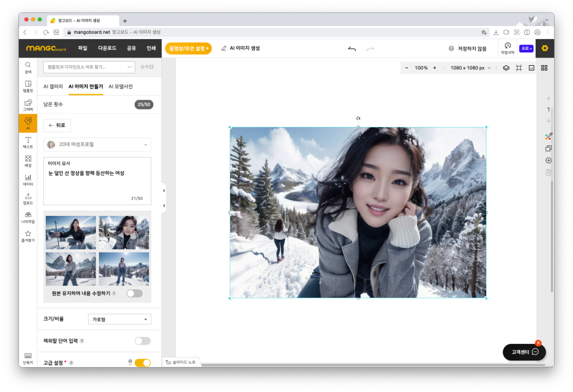Open the 템플릿 templates panel
This screenshot has width=573, height=392.
tap(28, 87)
